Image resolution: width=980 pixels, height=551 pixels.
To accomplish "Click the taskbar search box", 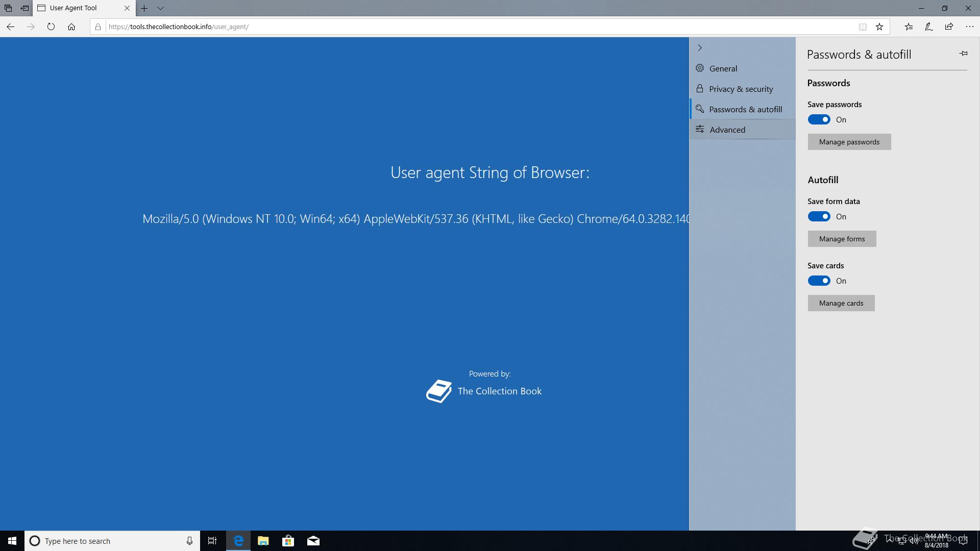I will pos(112,541).
